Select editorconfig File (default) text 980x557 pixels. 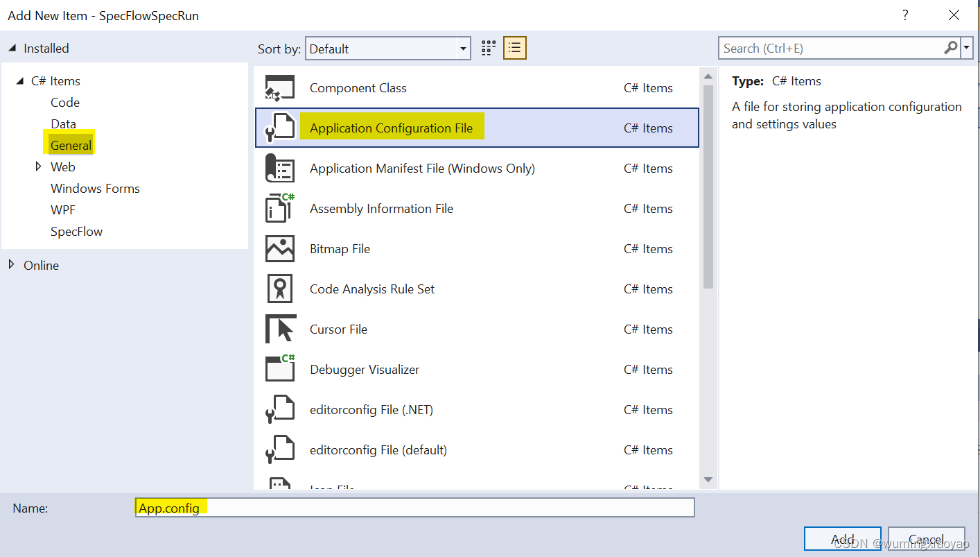pos(378,450)
